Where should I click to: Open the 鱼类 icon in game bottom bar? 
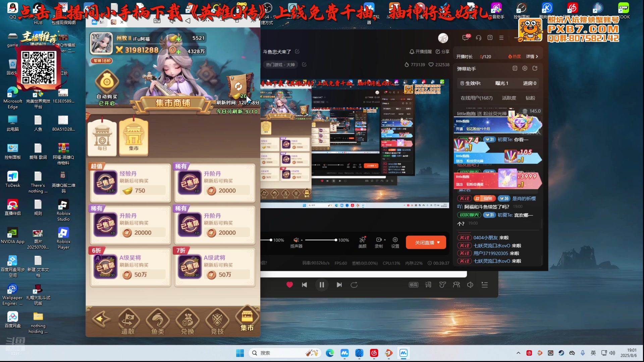coord(158,321)
